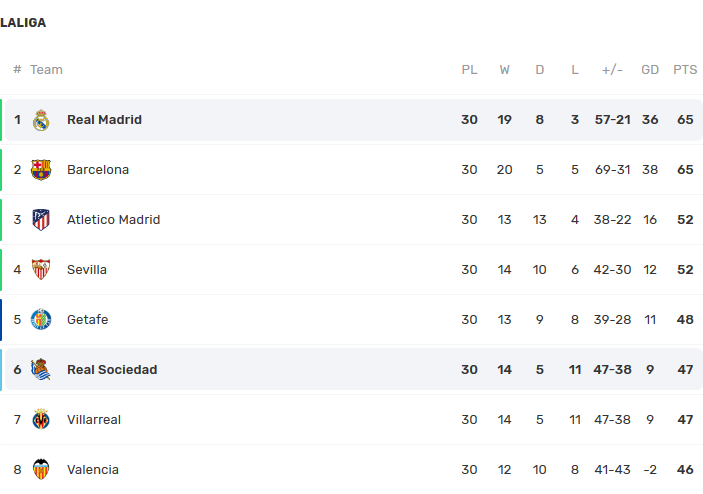Select the Sevilla team name
The width and height of the screenshot is (703, 494).
[87, 270]
